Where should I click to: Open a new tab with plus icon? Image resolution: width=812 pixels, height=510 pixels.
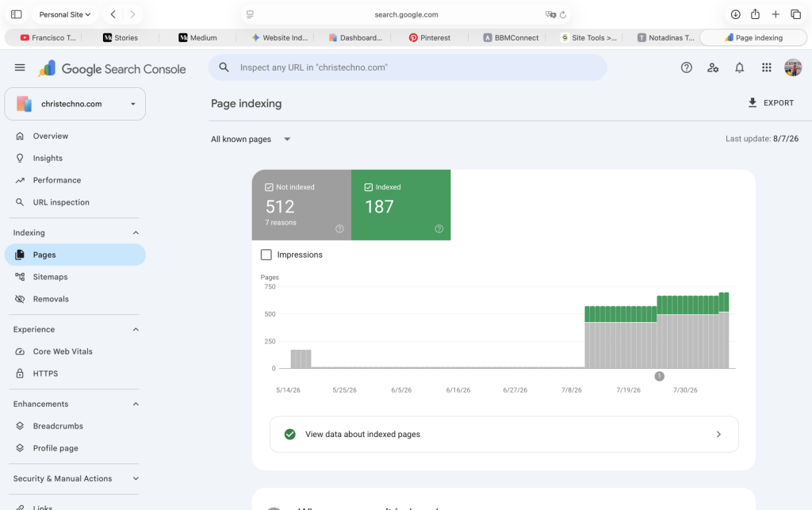click(776, 14)
